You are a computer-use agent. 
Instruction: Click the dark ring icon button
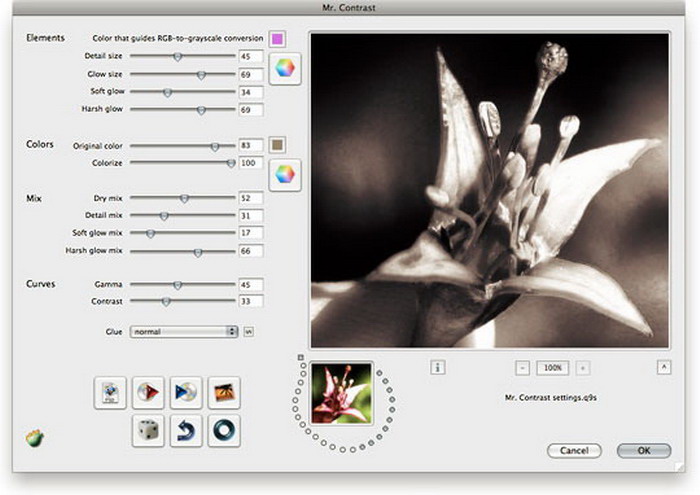point(224,431)
